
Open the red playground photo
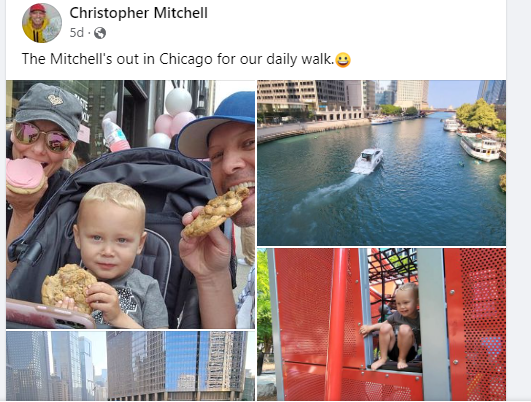pyautogui.click(x=381, y=324)
